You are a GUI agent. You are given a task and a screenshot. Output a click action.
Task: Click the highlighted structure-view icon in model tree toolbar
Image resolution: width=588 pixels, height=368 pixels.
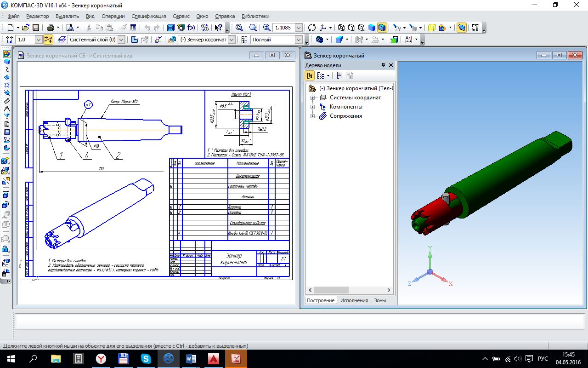[x=310, y=75]
